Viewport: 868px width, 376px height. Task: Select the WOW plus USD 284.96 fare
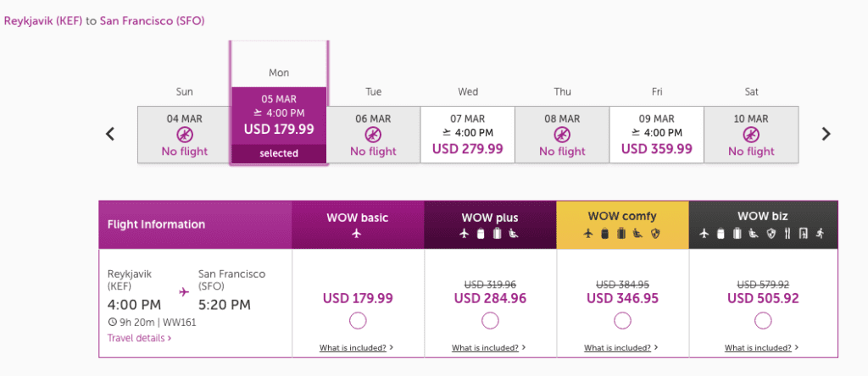490,320
